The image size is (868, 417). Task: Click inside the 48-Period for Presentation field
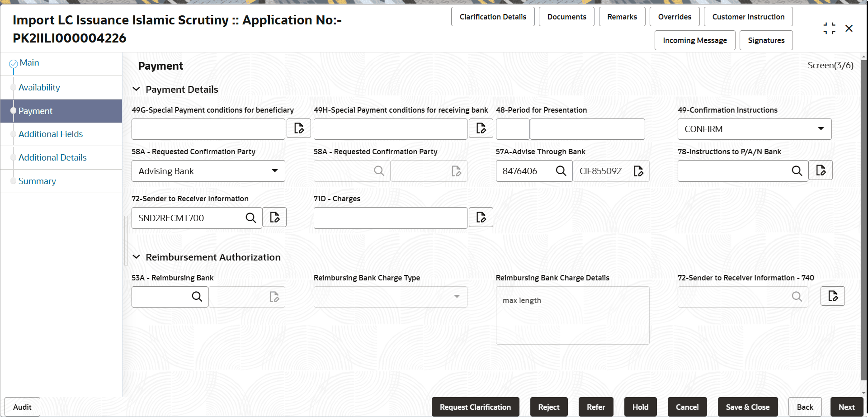[587, 129]
